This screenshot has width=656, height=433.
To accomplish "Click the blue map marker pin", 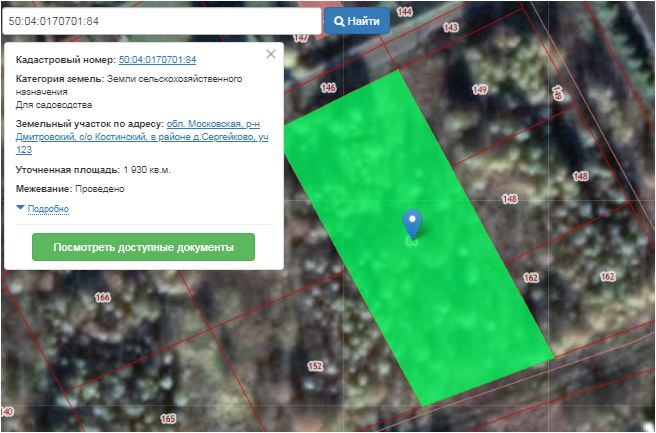I will coord(411,222).
